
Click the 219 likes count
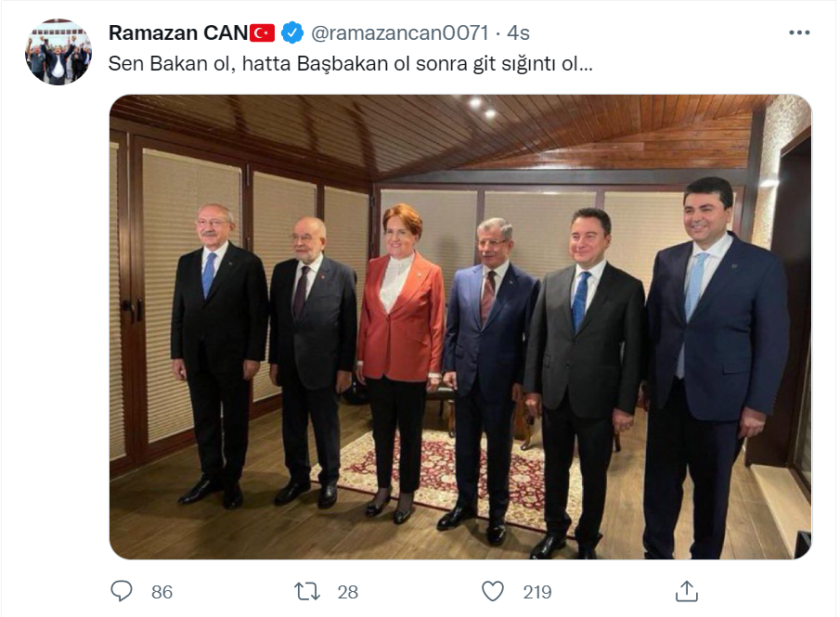point(537,592)
